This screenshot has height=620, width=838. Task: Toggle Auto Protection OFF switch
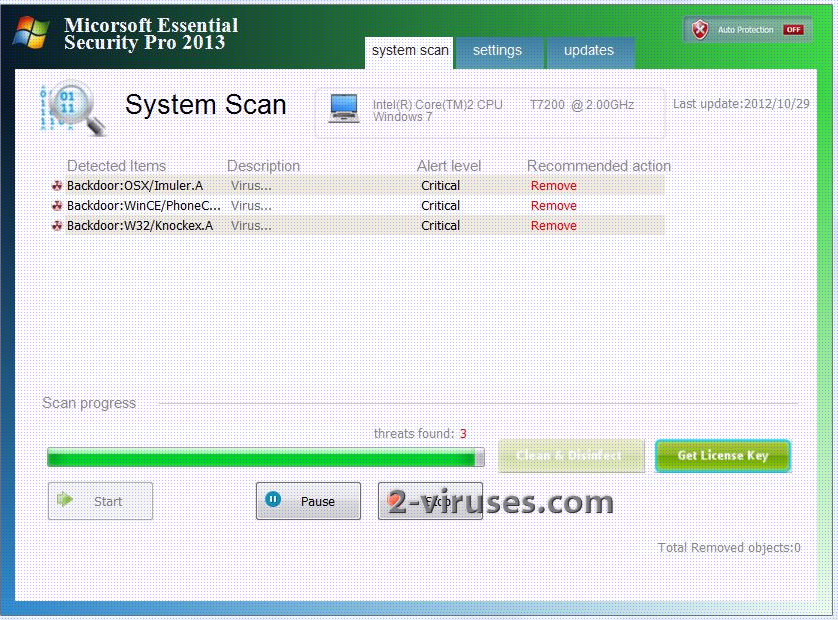[794, 29]
